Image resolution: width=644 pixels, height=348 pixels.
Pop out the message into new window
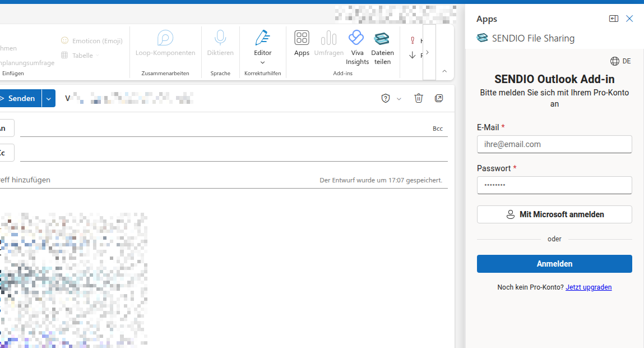(x=439, y=98)
